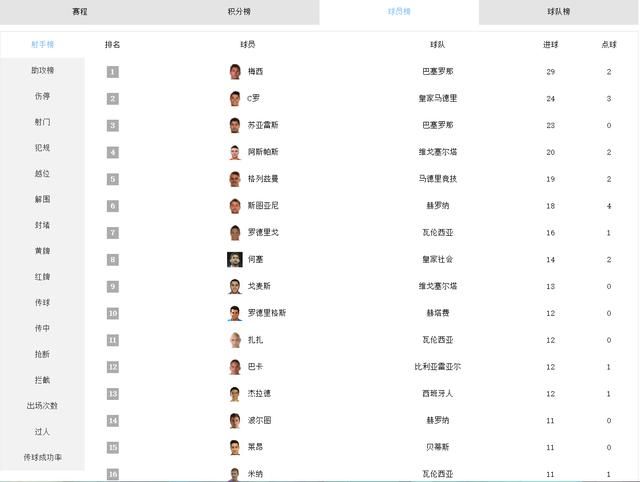Select 传球成功率 in the sidebar
The image size is (640, 482).
[42, 457]
